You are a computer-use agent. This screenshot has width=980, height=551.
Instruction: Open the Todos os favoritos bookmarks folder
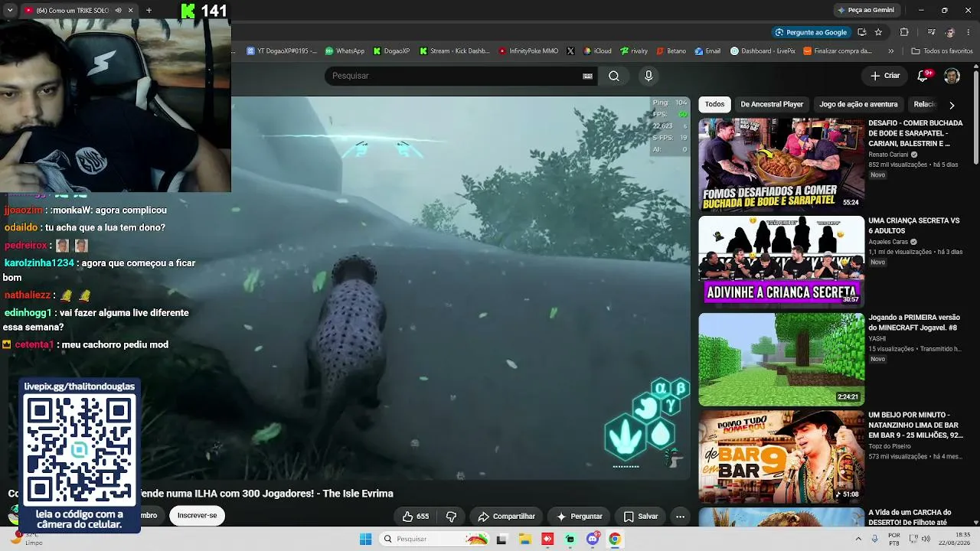pyautogui.click(x=942, y=51)
